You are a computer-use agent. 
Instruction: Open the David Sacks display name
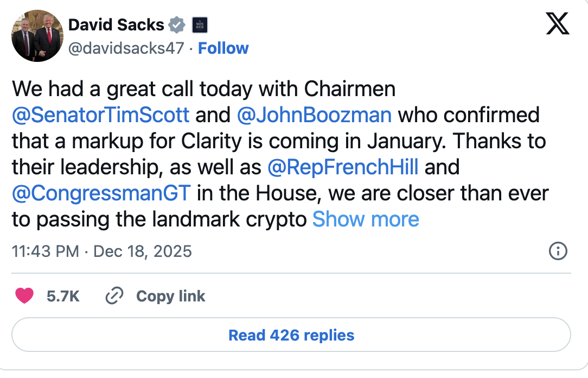tap(116, 25)
